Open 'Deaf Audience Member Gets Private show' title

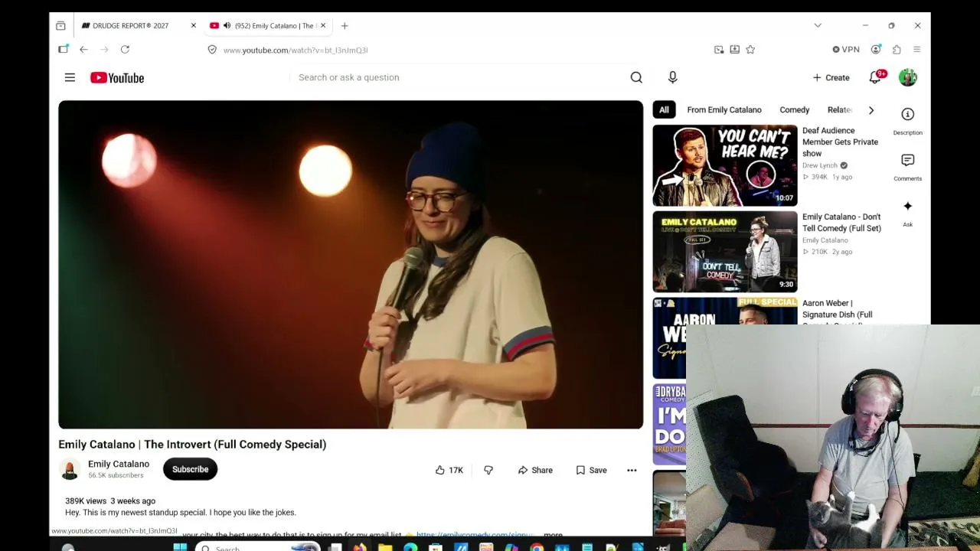pyautogui.click(x=840, y=142)
